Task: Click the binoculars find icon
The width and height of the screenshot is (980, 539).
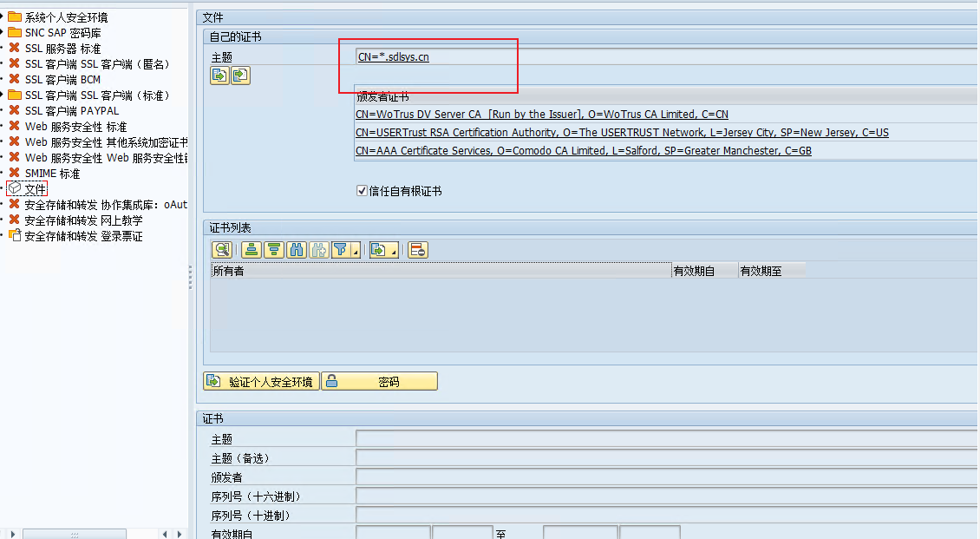Action: tap(297, 250)
